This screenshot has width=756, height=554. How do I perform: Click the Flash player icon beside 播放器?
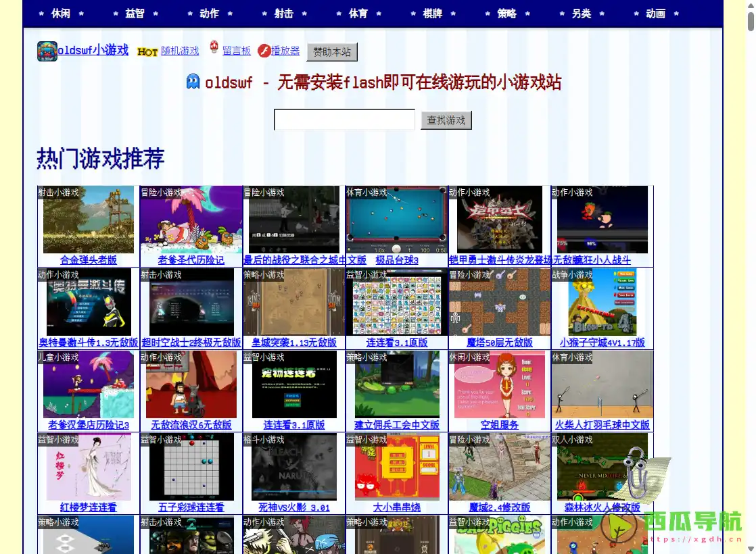click(x=262, y=50)
